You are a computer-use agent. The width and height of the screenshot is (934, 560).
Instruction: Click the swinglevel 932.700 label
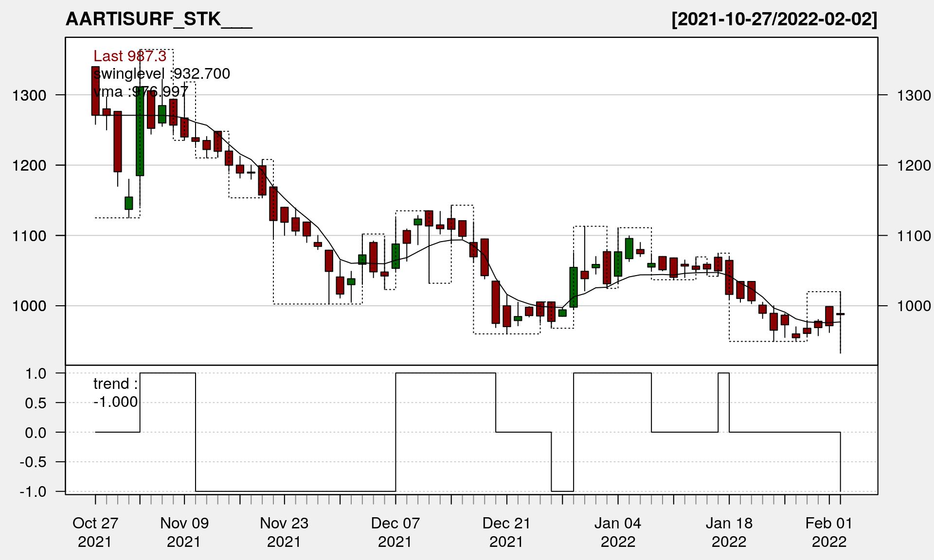tap(162, 73)
